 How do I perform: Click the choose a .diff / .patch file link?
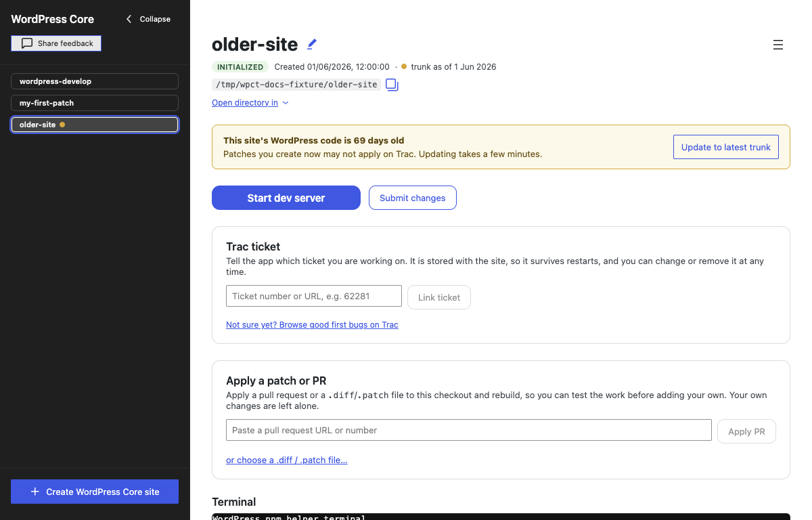coord(287,460)
